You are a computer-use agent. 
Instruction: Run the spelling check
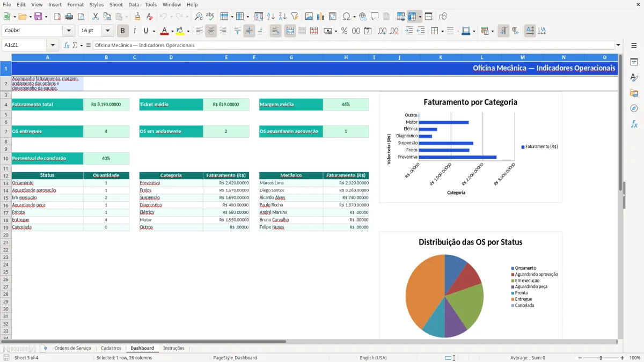(210, 17)
